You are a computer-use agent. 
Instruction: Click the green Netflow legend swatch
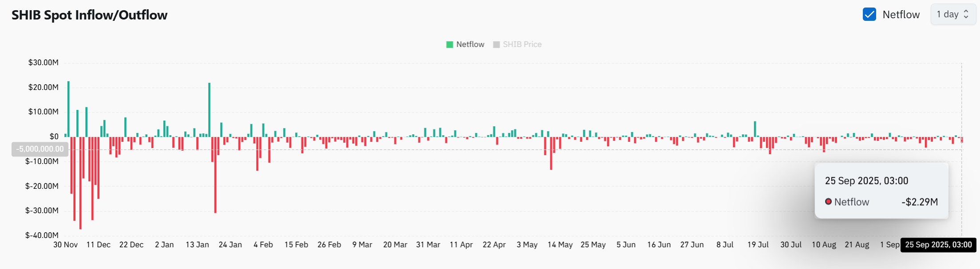click(449, 45)
